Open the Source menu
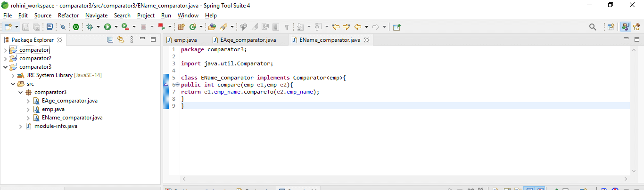Image resolution: width=644 pixels, height=190 pixels. tap(43, 16)
